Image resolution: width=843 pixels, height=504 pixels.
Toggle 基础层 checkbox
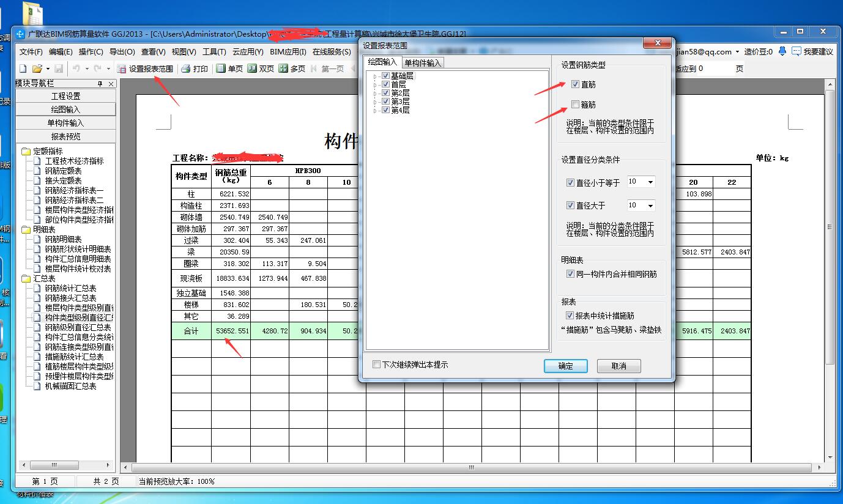[385, 76]
